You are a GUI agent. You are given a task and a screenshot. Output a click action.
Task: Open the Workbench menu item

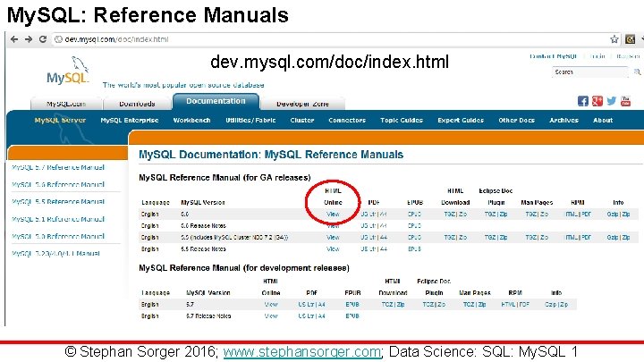191,121
